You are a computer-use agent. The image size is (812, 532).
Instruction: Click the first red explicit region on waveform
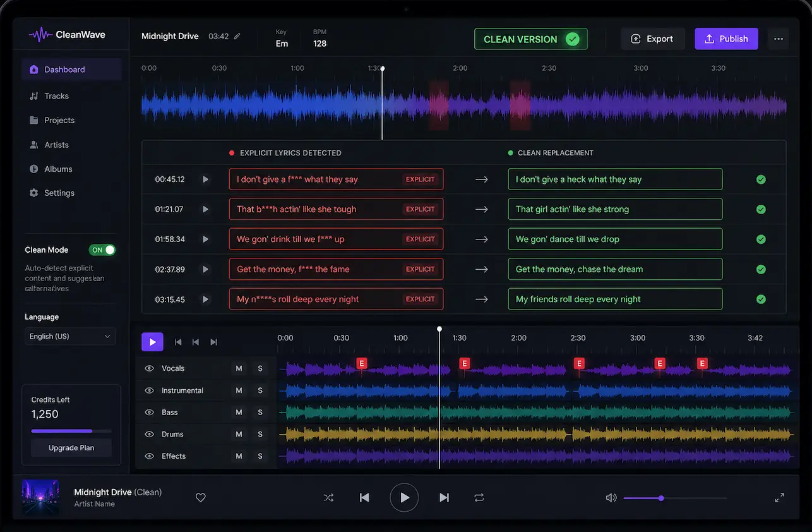439,105
